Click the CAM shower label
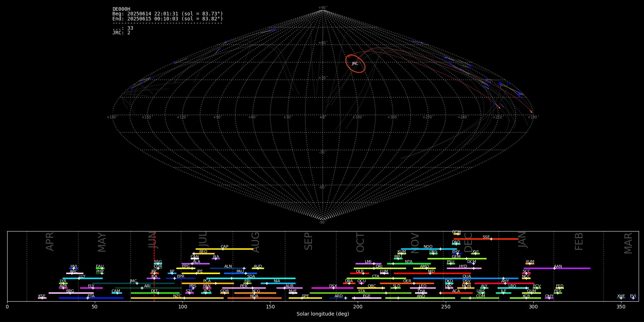Image resolution: width=644 pixels, height=322 pixels. coord(116,291)
